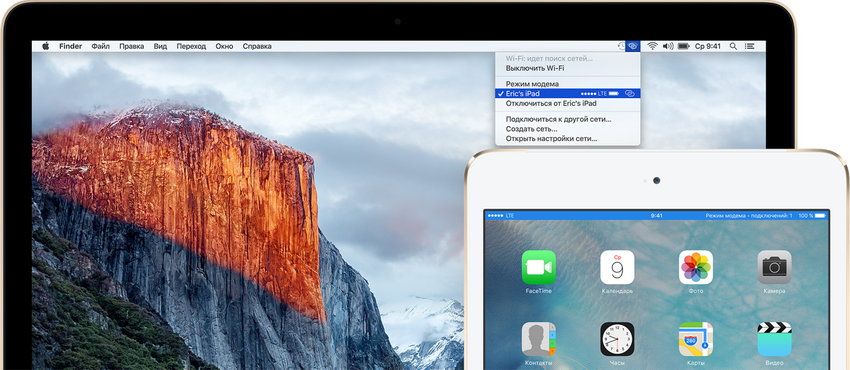Image resolution: width=850 pixels, height=370 pixels.
Task: Open Notification Center list icon
Action: pyautogui.click(x=750, y=47)
